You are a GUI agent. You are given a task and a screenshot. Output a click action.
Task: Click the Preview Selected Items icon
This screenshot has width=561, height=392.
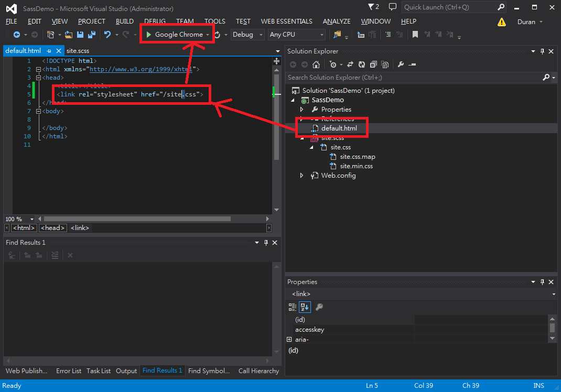[x=412, y=64]
